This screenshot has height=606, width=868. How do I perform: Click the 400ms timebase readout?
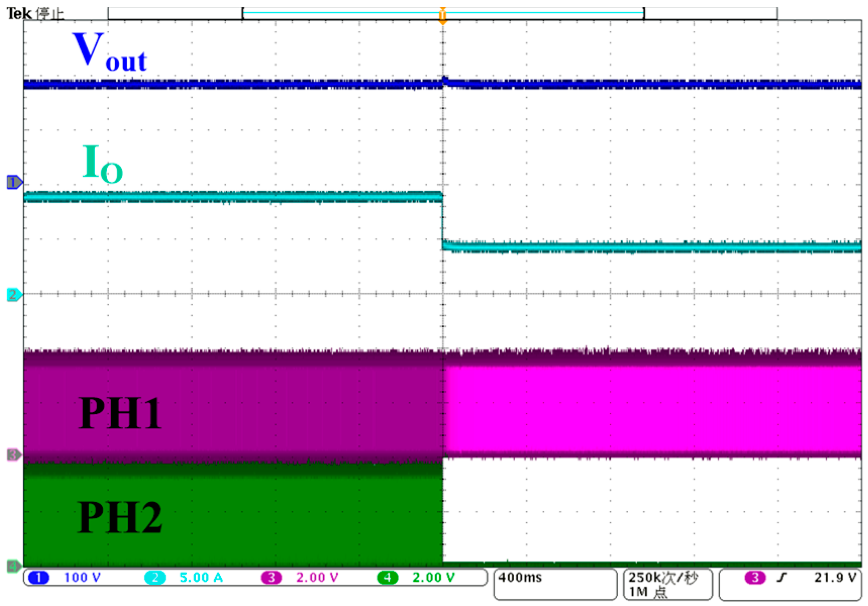(520, 577)
